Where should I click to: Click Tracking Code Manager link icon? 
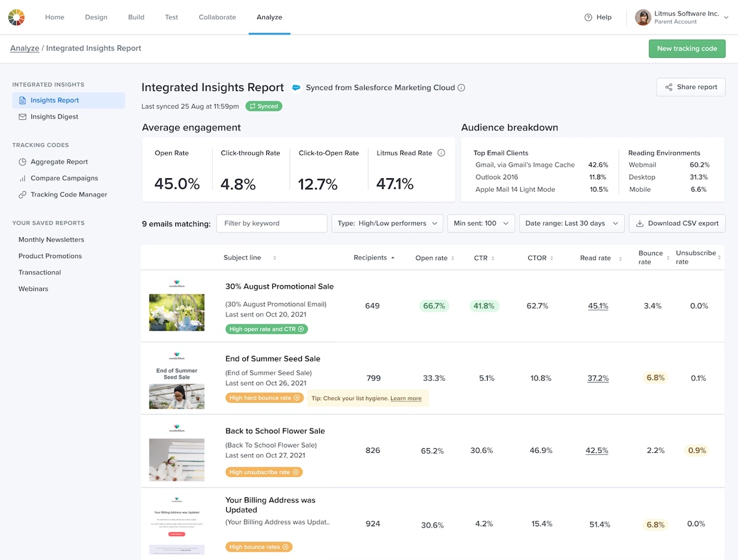point(23,195)
